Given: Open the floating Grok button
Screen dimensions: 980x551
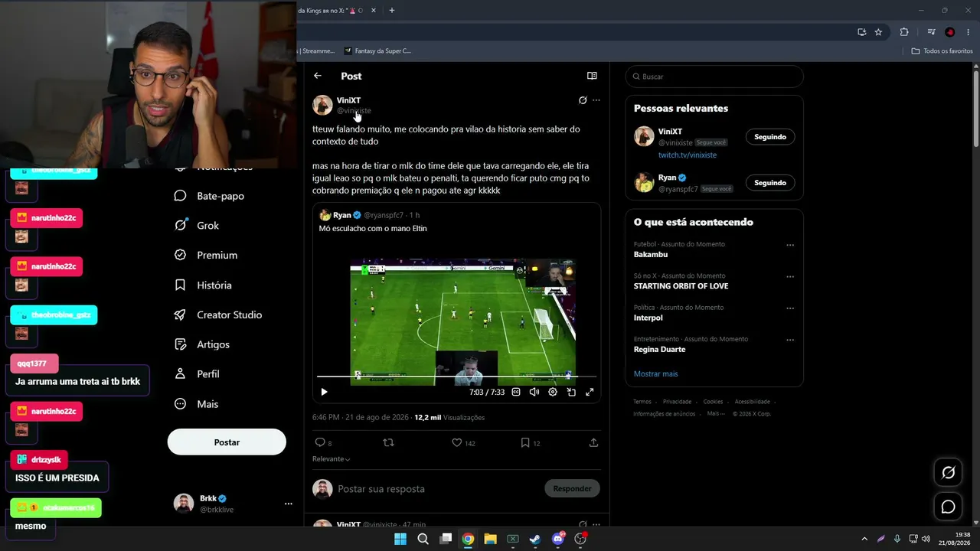Looking at the screenshot, I should (x=949, y=472).
